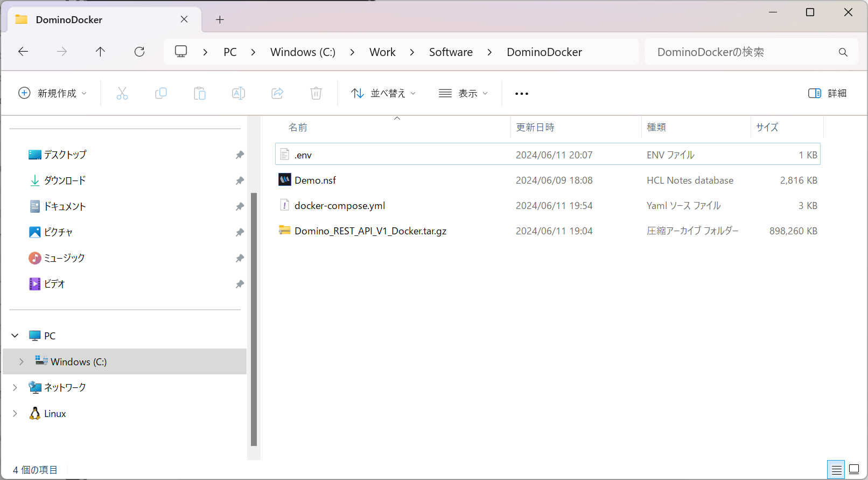868x480 pixels.
Task: Select the Domino_REST_API_V1_Docker.tar.gz file name
Action: tap(370, 231)
